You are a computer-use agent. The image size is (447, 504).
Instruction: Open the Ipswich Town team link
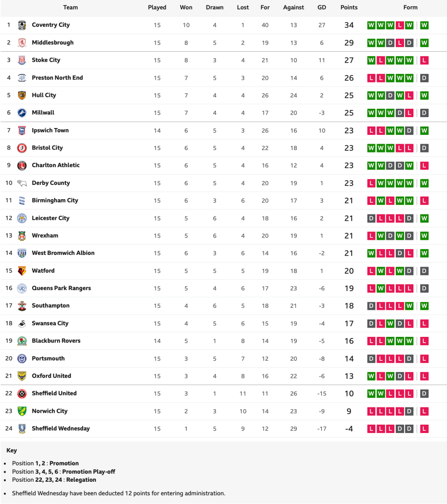[x=50, y=130]
